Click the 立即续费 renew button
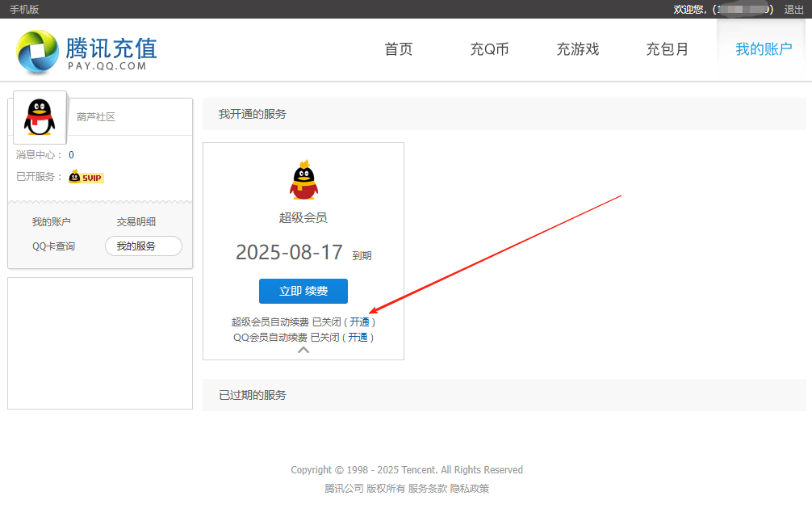This screenshot has width=812, height=517. (x=303, y=291)
